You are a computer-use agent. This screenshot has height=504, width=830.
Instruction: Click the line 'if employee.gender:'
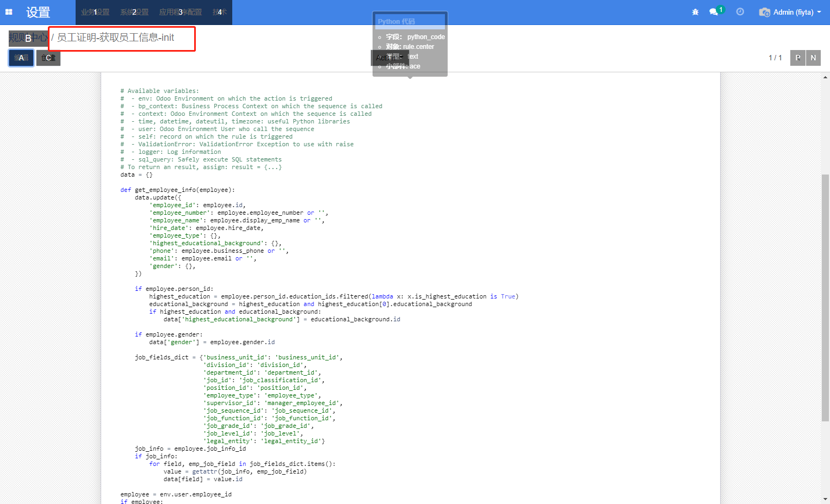169,334
